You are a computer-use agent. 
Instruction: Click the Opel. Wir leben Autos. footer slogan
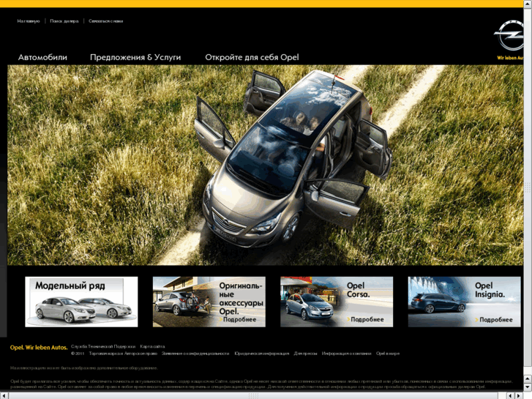point(39,347)
